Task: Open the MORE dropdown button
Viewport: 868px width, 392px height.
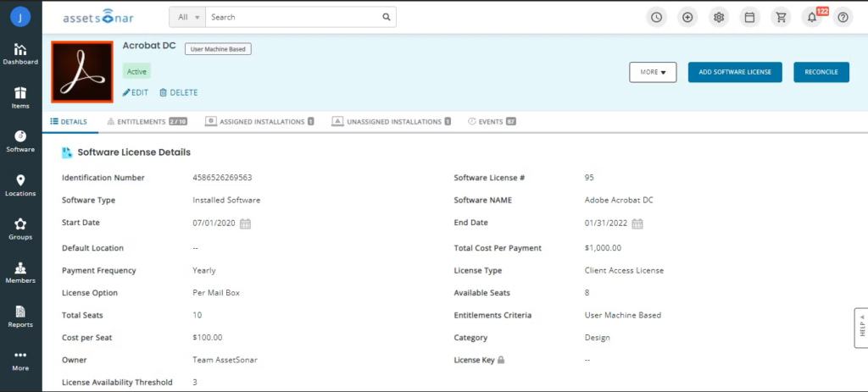Action: [x=652, y=73]
